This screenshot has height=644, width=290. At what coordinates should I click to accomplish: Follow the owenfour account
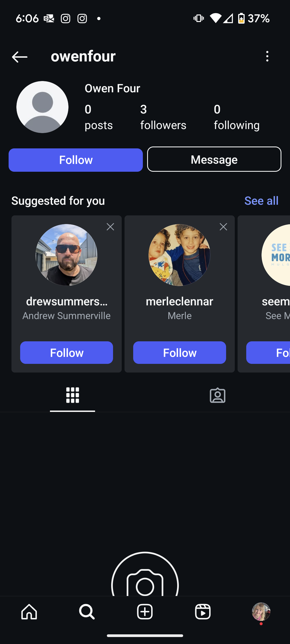coord(76,160)
